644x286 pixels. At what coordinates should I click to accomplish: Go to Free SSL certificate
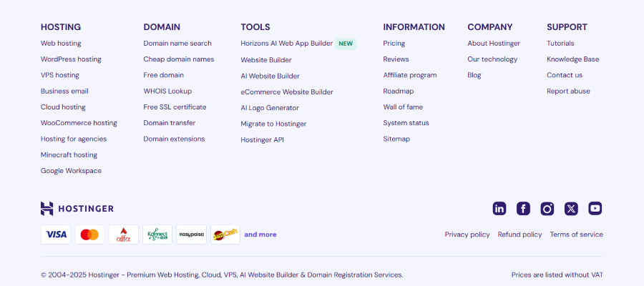pyautogui.click(x=175, y=107)
